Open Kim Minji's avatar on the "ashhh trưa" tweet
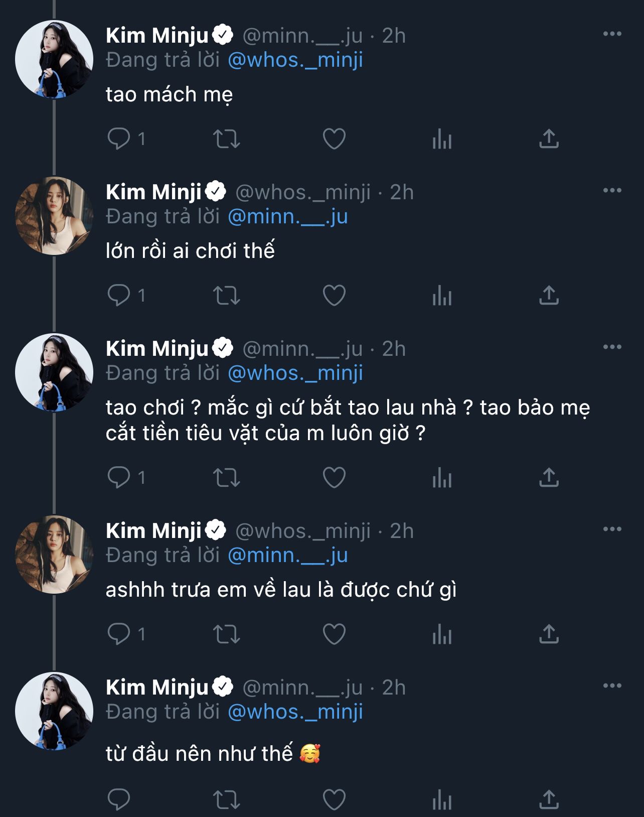Viewport: 644px width, 817px height. tap(54, 555)
